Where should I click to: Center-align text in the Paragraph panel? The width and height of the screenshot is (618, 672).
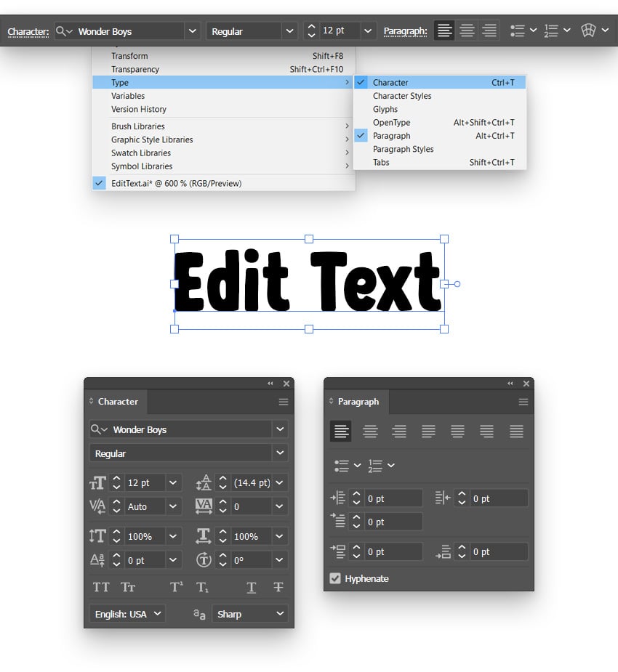(370, 431)
